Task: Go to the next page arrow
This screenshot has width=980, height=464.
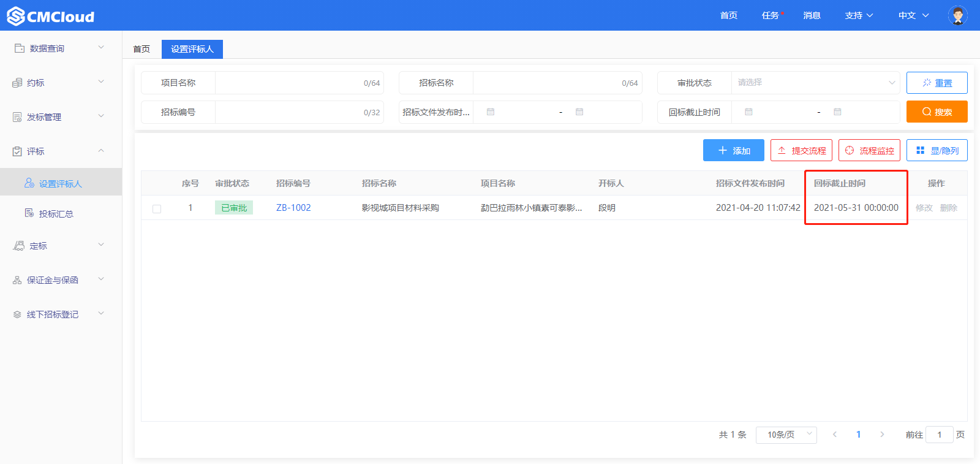Action: (882, 435)
